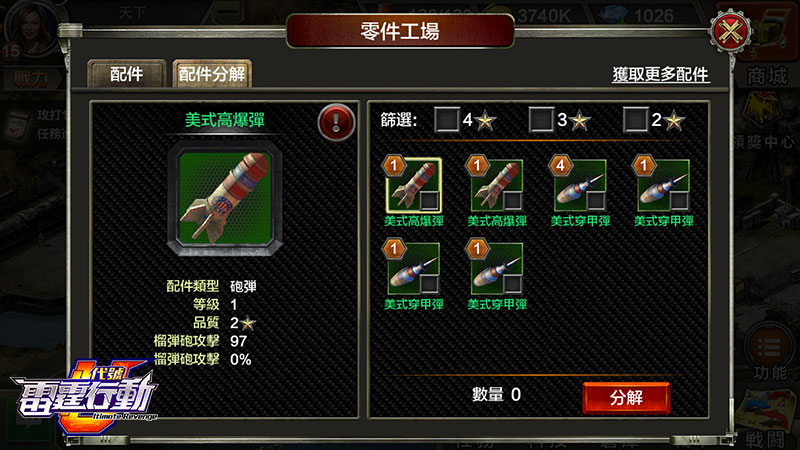Close the 零件工場 window
This screenshot has height=450, width=800.
pos(730,31)
